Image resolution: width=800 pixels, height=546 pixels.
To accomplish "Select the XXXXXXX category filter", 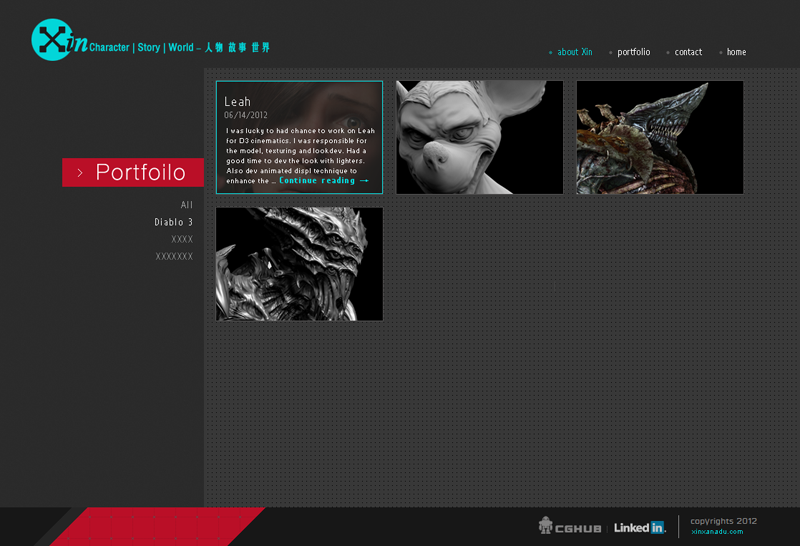I will (x=174, y=257).
